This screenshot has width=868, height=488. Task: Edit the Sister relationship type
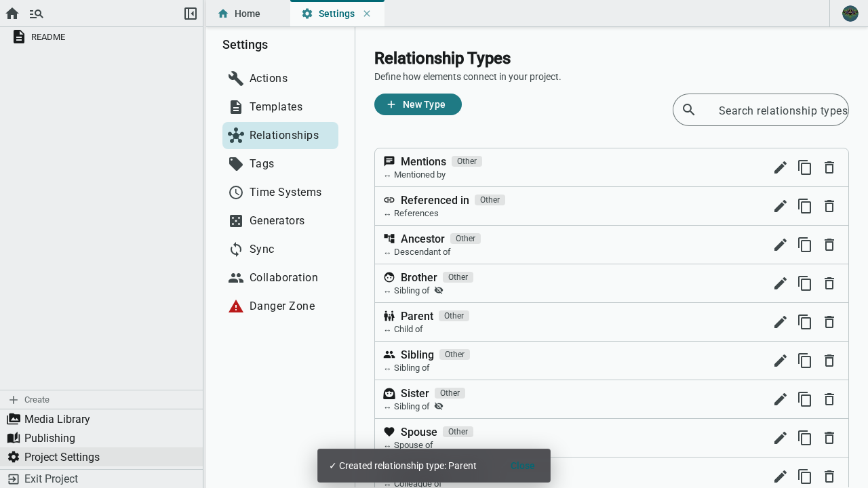(x=781, y=399)
